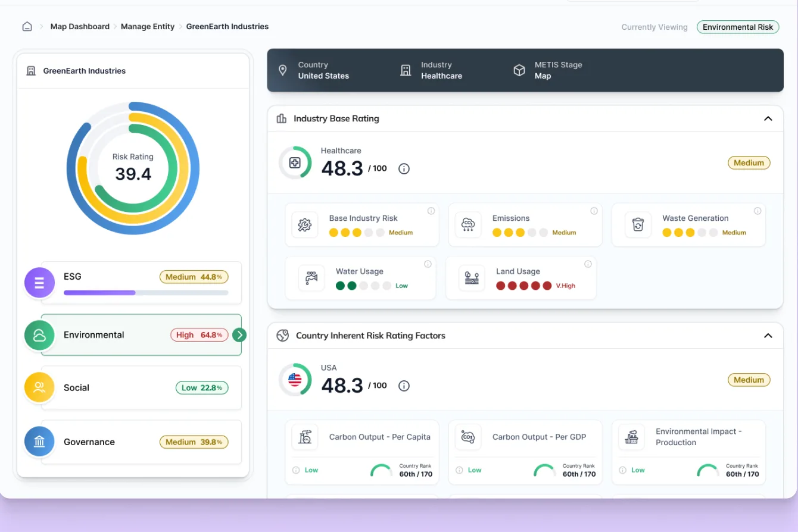This screenshot has width=798, height=532.
Task: Click the USA flag gauge icon
Action: [295, 380]
